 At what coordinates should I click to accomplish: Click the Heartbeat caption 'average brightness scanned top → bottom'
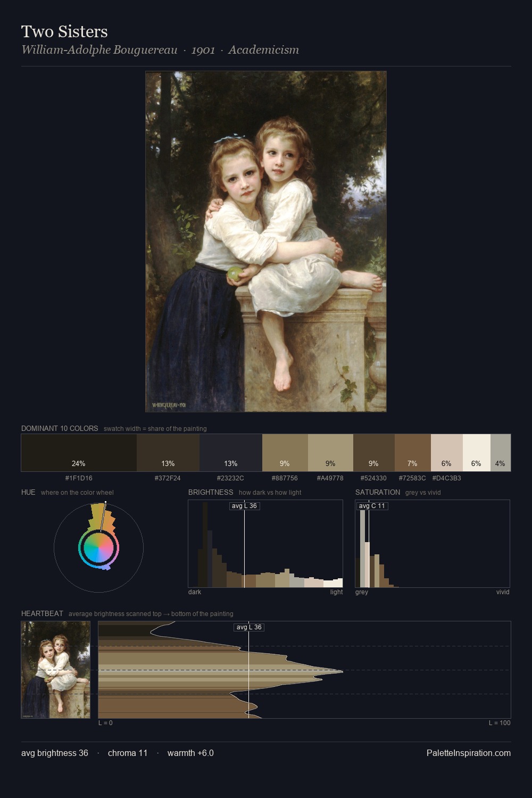click(x=151, y=614)
